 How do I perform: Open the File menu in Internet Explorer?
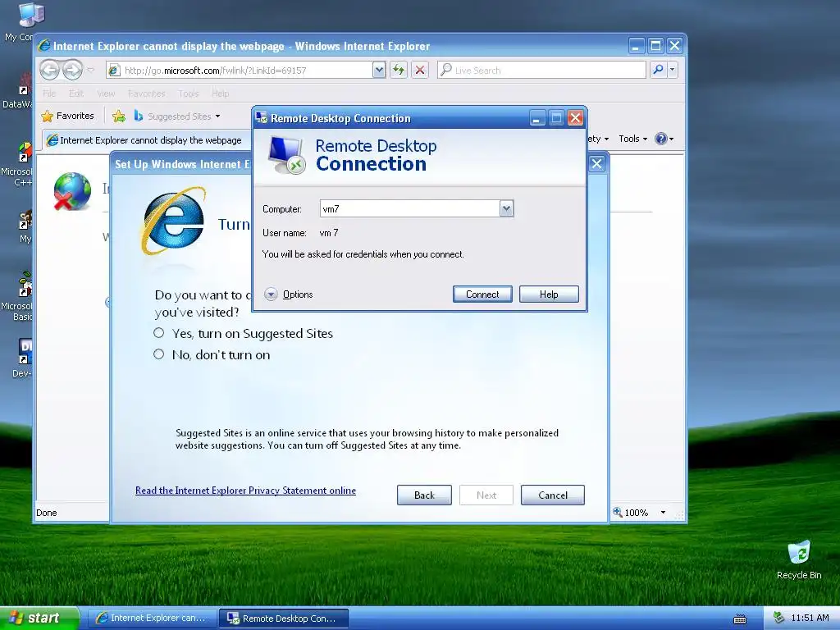pyautogui.click(x=49, y=94)
